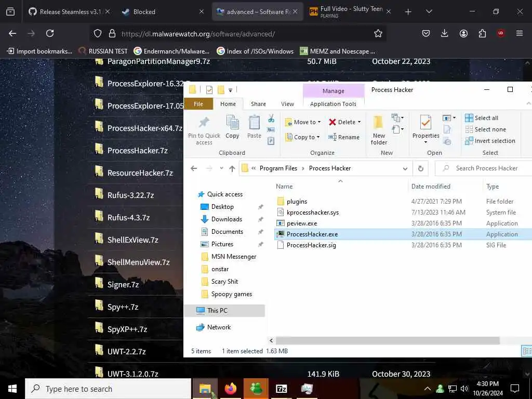
Task: Switch to the Home ribbon tab
Action: tap(228, 104)
